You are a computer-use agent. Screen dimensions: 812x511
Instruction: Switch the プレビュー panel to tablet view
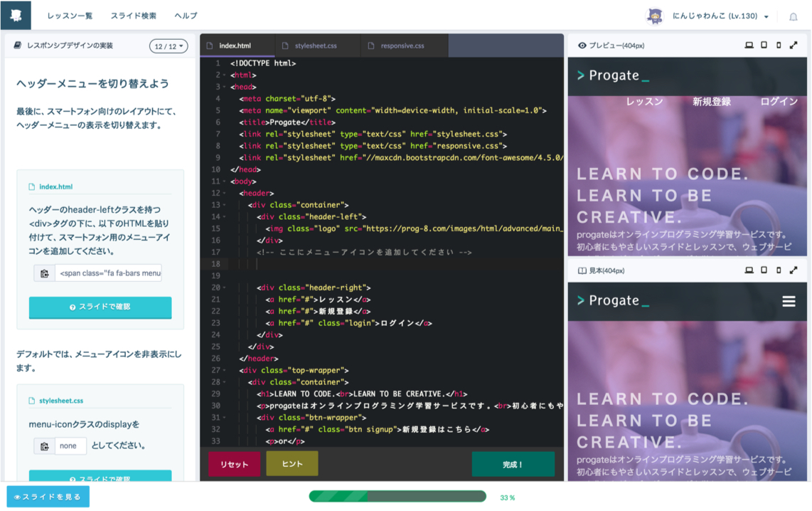tap(764, 46)
